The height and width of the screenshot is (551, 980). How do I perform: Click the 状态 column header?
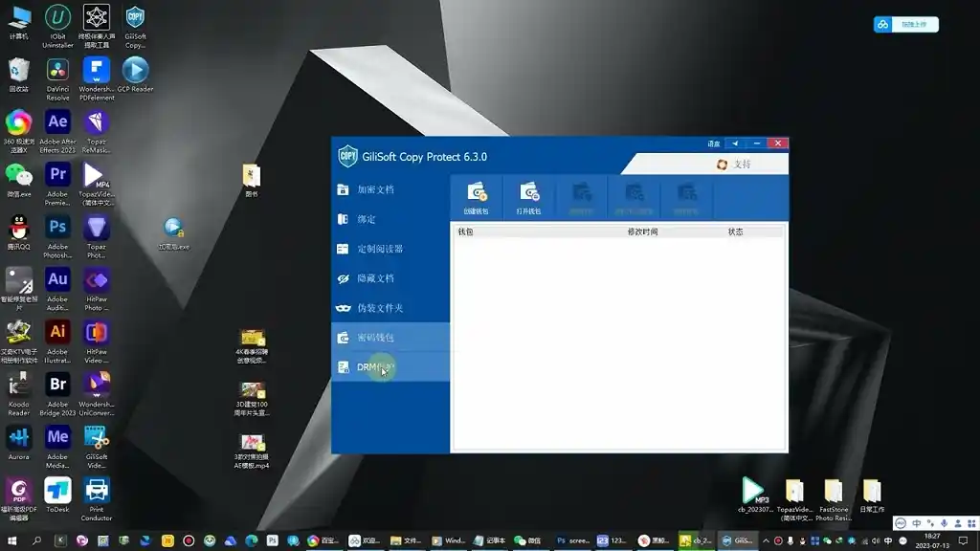[x=735, y=231]
